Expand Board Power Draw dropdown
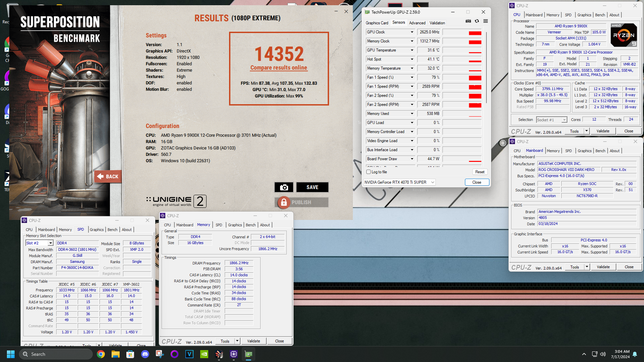The image size is (644, 362). (x=412, y=159)
